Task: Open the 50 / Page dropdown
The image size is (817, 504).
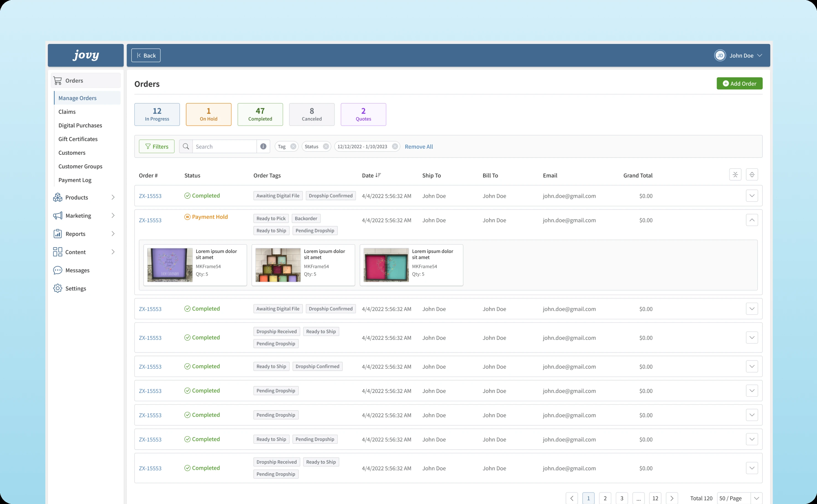Action: (739, 498)
